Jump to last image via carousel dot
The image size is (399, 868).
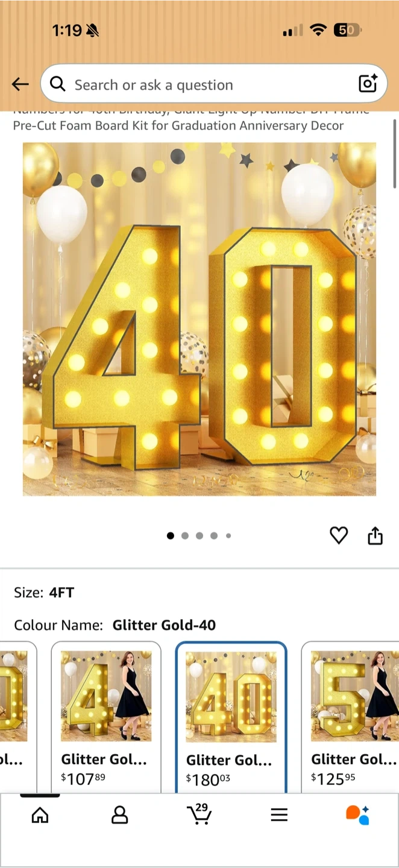228,535
